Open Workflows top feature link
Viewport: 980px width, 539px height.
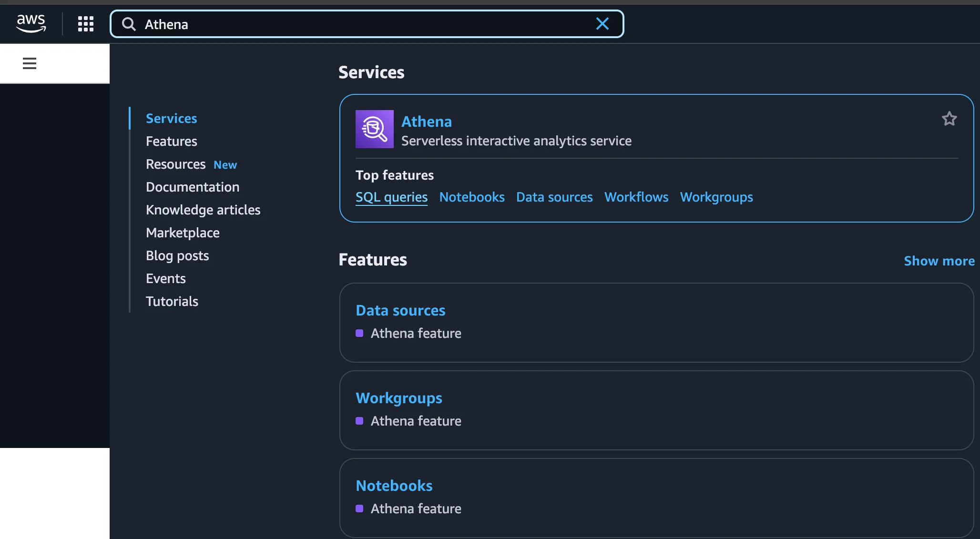[636, 197]
